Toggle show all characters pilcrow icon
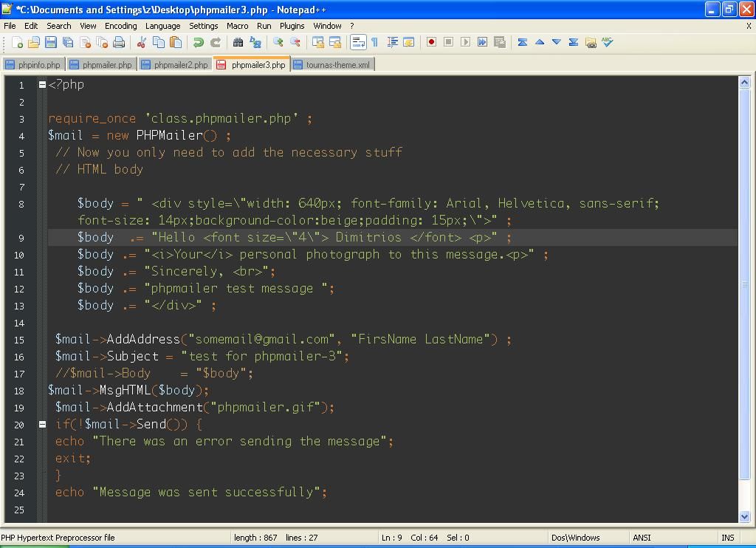Image resolution: width=756 pixels, height=548 pixels. click(x=374, y=43)
